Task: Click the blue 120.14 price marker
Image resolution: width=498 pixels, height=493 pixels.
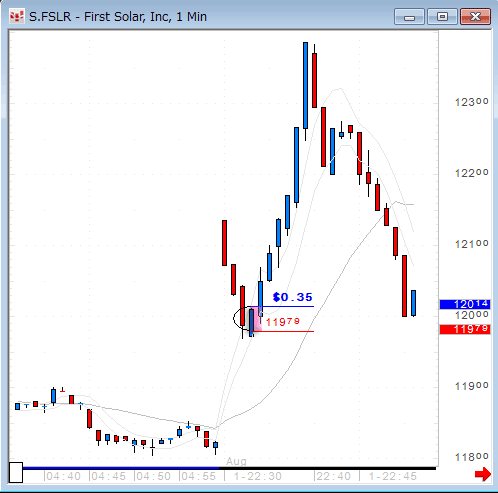Action: pyautogui.click(x=465, y=304)
